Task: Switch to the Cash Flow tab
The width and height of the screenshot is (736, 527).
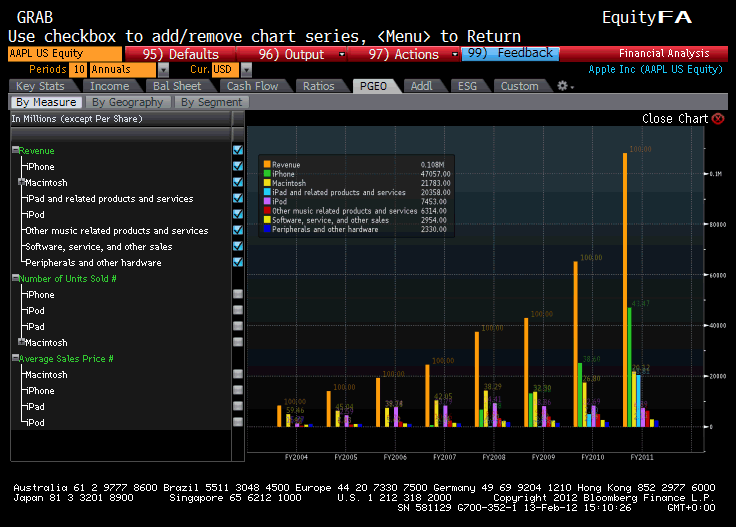Action: [x=252, y=86]
